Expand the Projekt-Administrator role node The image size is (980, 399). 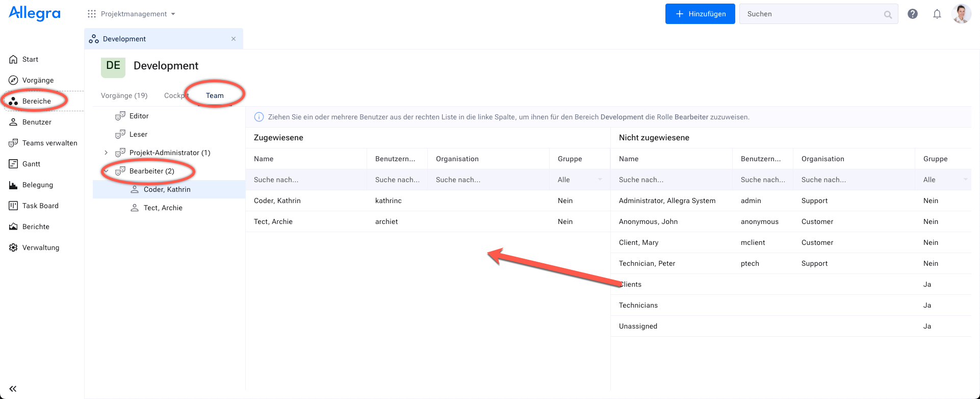(106, 153)
